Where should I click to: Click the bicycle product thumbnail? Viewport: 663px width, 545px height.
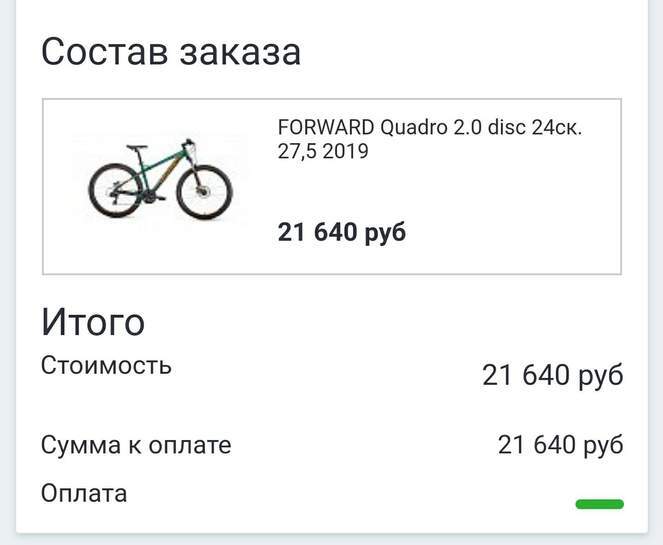point(160,182)
